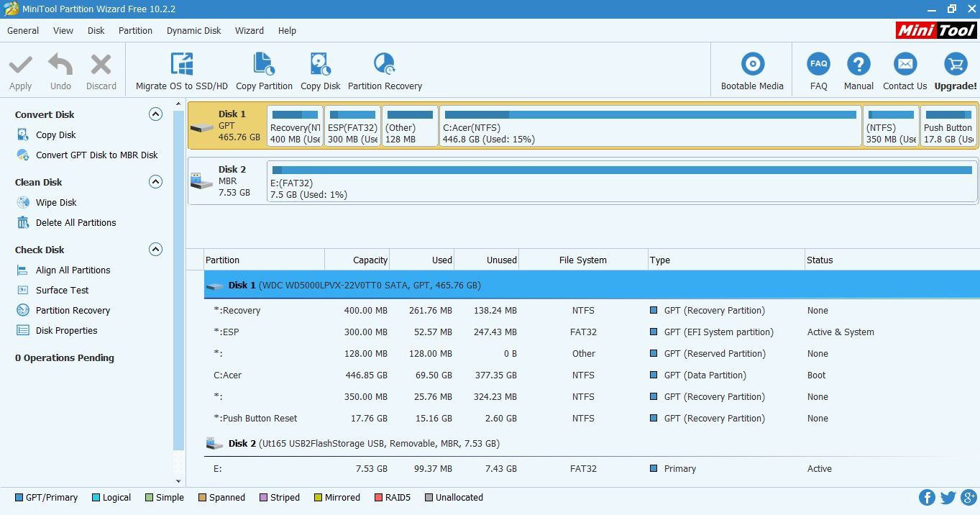Open the Bootable Media builder

point(752,71)
